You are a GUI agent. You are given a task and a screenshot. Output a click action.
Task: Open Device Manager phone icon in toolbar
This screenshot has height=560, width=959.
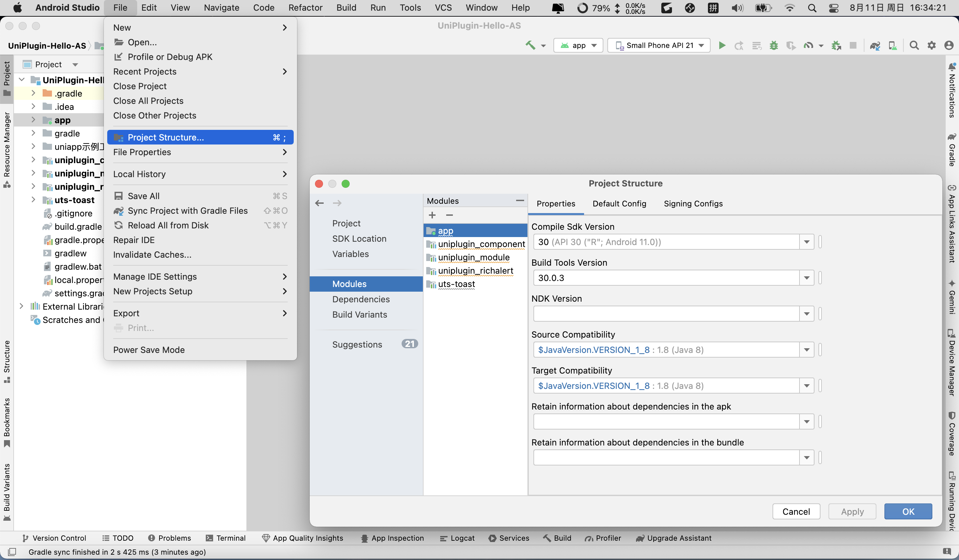point(892,46)
